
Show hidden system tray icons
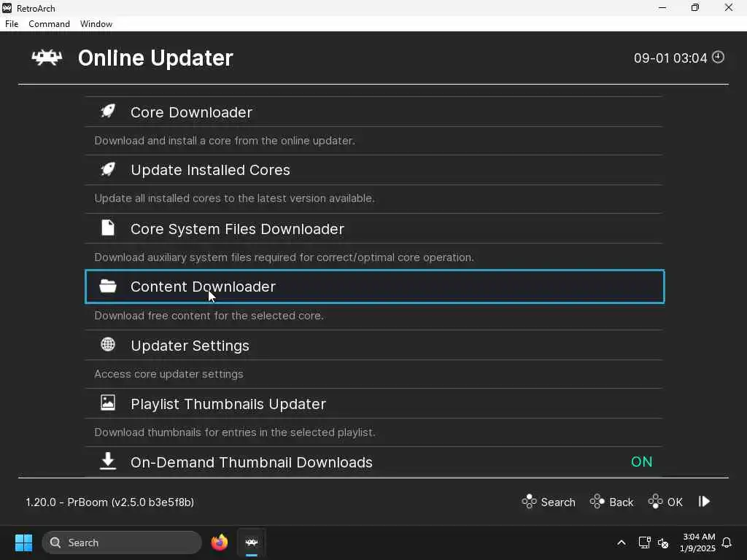622,542
